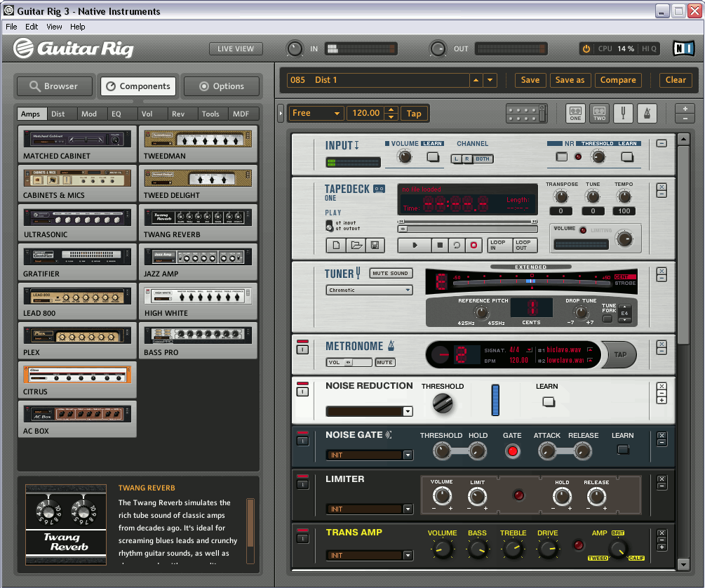This screenshot has height=588, width=705.
Task: Click the Metronome TAP button
Action: coord(621,354)
